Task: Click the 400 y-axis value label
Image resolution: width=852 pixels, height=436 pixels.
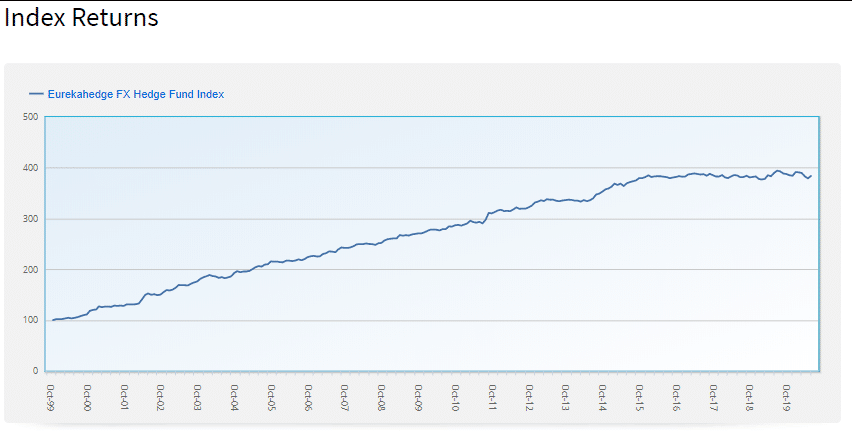Action: pos(30,168)
